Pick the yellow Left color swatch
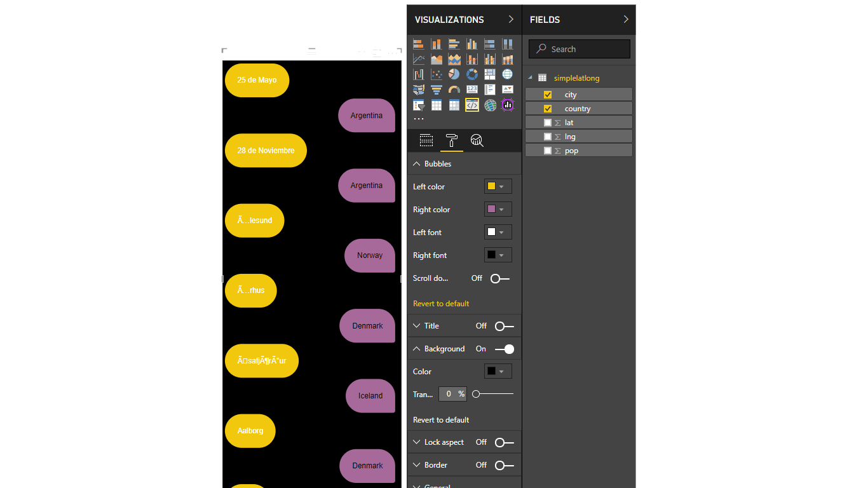This screenshot has height=488, width=868. (491, 187)
